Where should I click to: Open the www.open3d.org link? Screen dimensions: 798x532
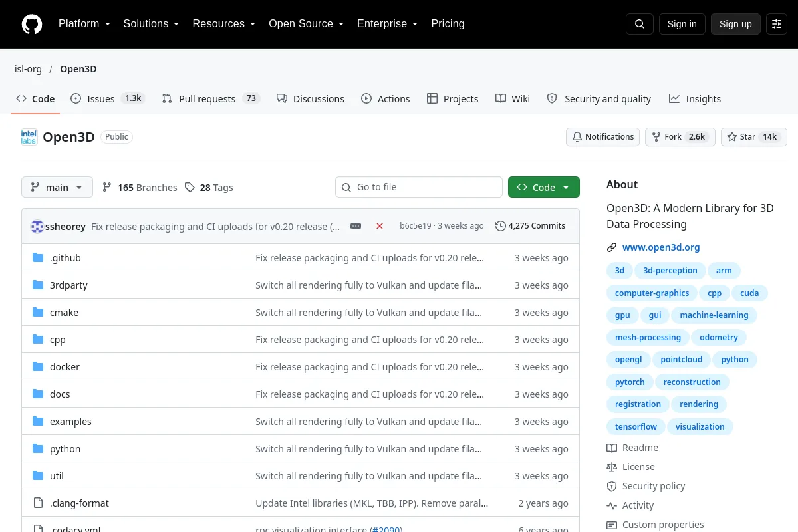point(661,247)
